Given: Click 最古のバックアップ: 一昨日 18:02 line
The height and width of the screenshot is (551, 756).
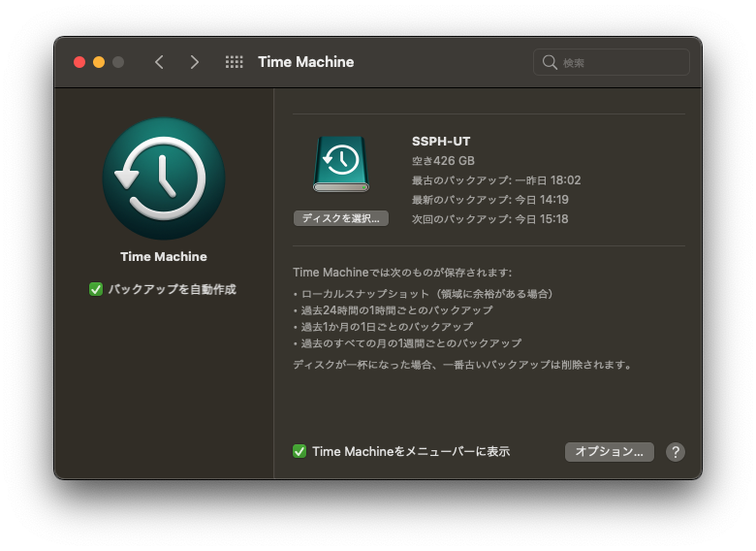Looking at the screenshot, I should tap(496, 180).
